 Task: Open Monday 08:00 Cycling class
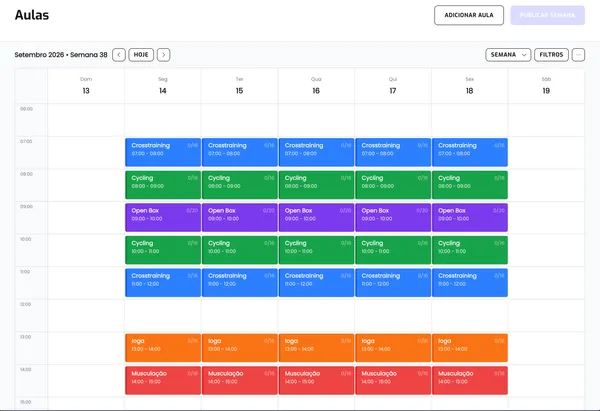click(163, 185)
